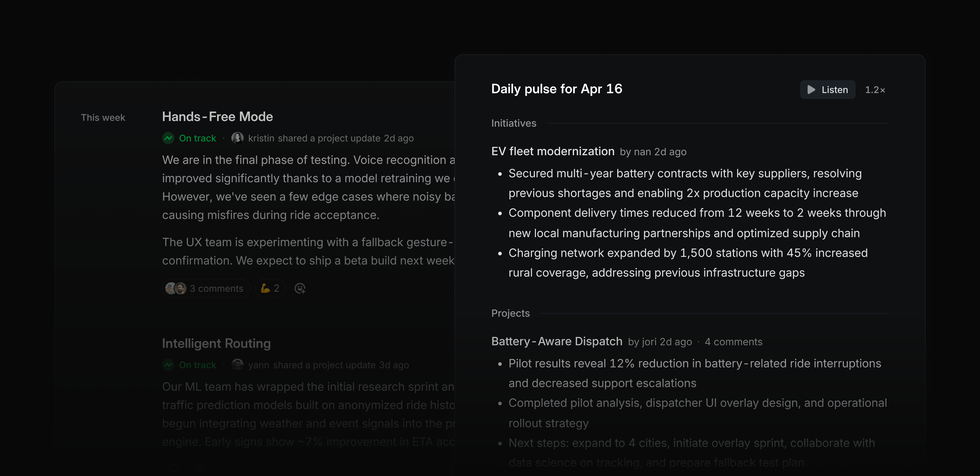Open the 3 comments thread on Hands-Free Mode
Screen dimensions: 980x476
pos(216,289)
